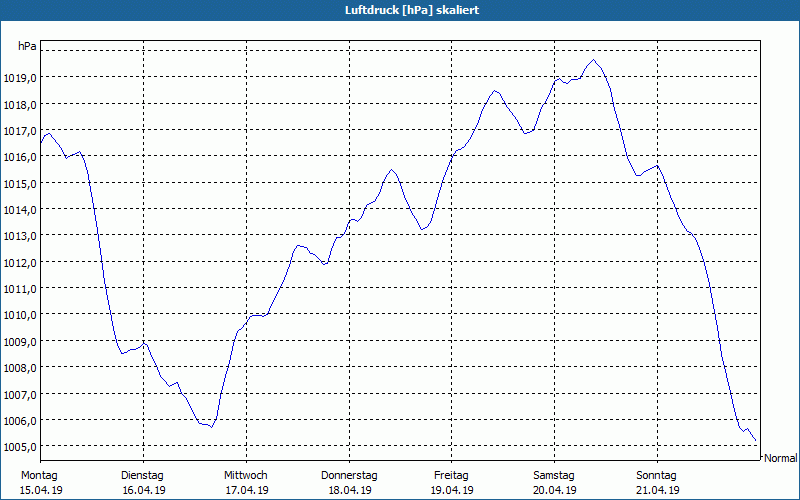Click the 1011,0 axis value
Viewport: 800px width, 500px height.
(x=20, y=289)
